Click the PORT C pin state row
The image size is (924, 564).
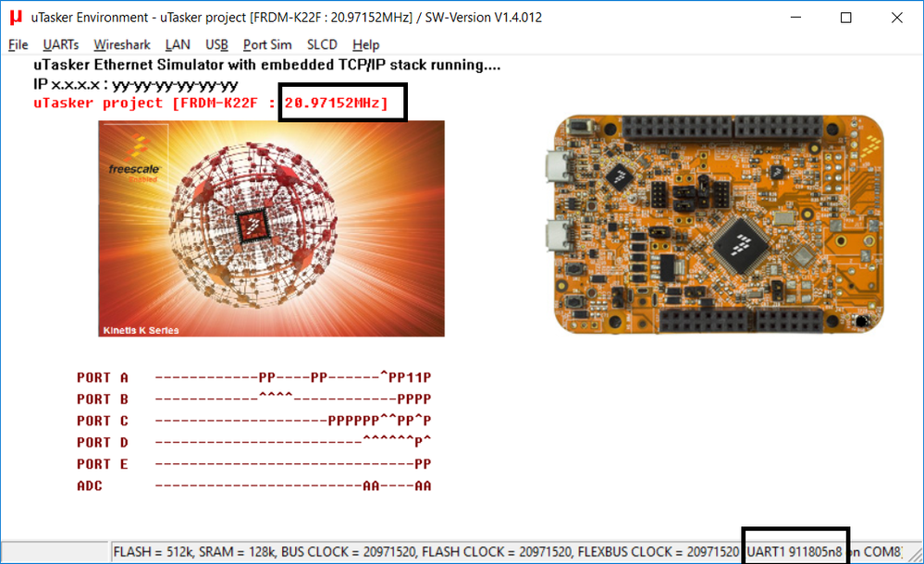point(254,421)
